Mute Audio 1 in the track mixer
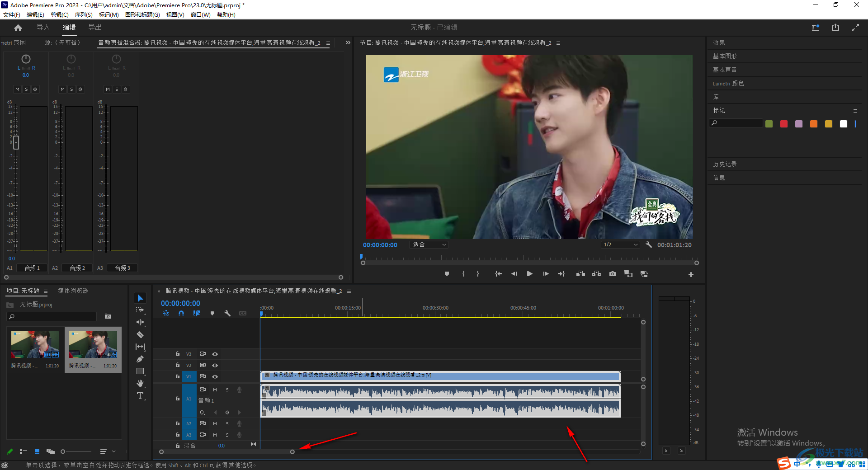The width and height of the screenshot is (868, 470). [17, 89]
